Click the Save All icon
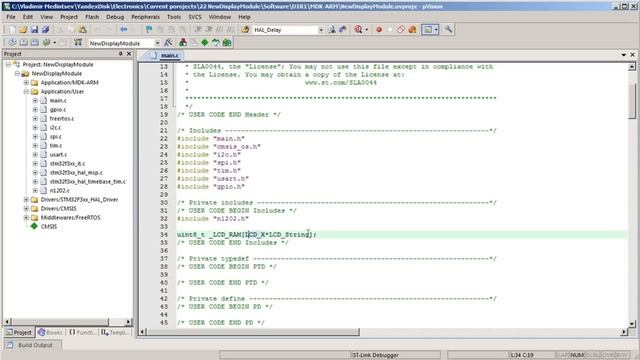 (x=45, y=29)
